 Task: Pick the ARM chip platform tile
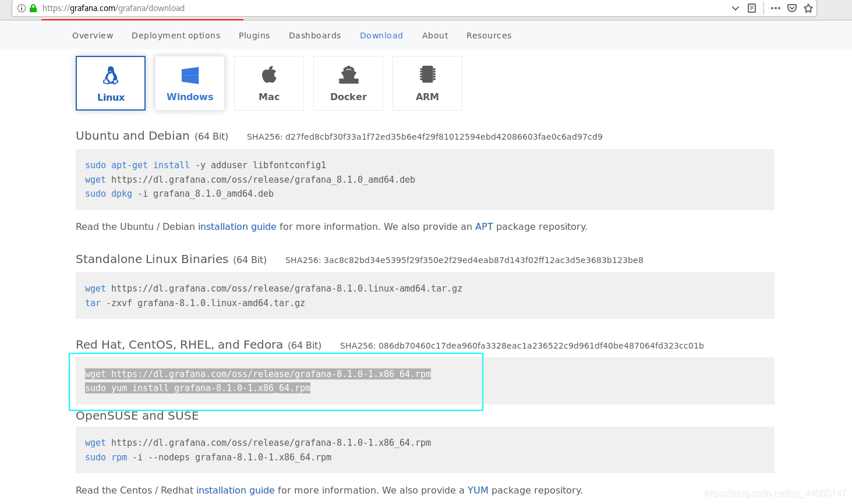click(427, 83)
